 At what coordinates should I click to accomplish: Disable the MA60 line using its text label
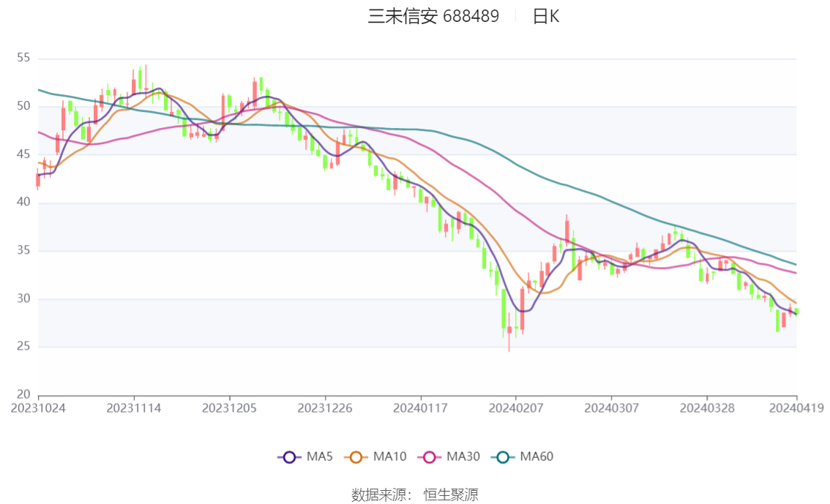[536, 457]
